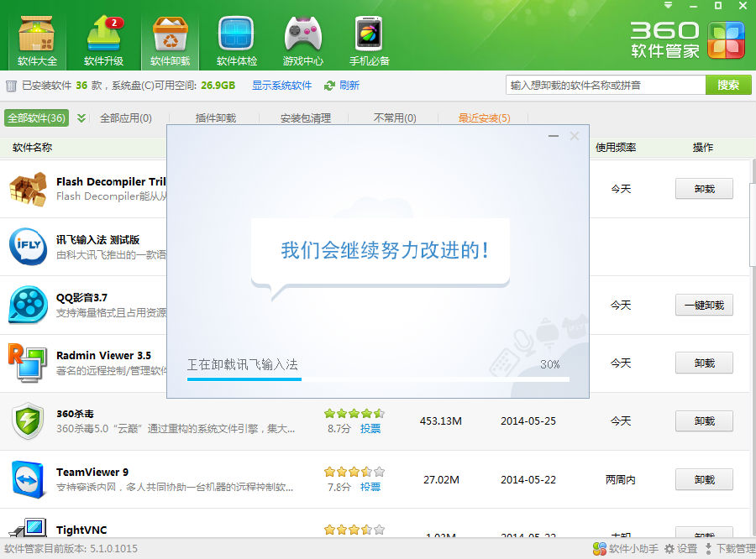Screen dimensions: 756x559
Task: Open the title bar dropdown menu arrow
Action: coord(669,5)
